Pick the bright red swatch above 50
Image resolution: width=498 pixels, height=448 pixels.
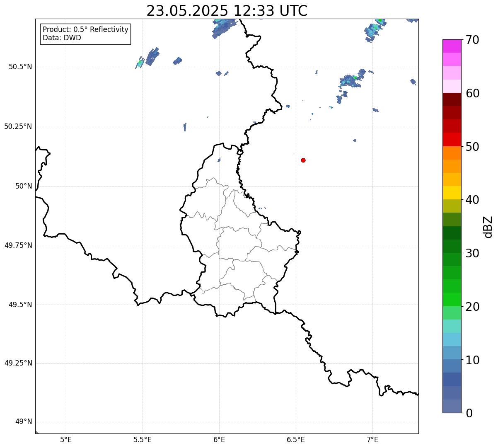[x=452, y=139]
